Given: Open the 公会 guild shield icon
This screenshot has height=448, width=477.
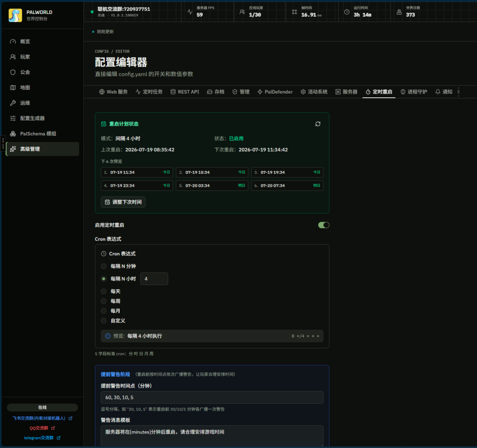Looking at the screenshot, I should [13, 72].
